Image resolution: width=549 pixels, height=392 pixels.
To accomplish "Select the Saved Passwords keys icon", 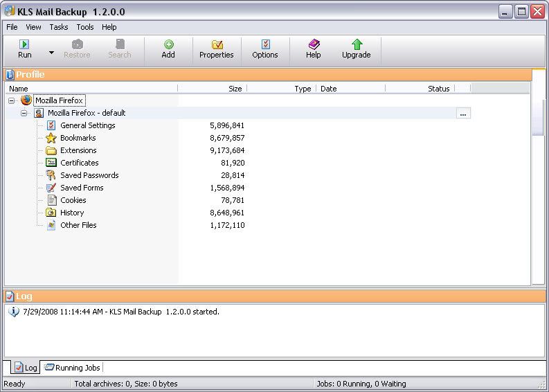I will [x=51, y=175].
